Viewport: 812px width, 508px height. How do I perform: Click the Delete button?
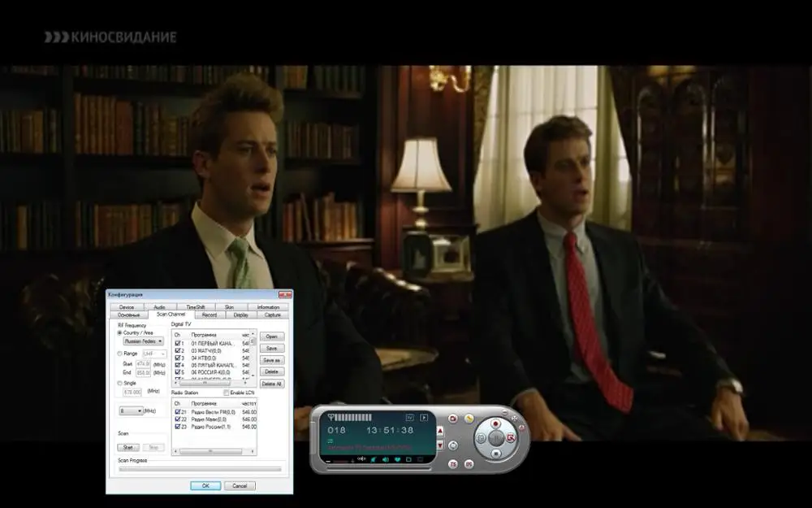coord(272,371)
